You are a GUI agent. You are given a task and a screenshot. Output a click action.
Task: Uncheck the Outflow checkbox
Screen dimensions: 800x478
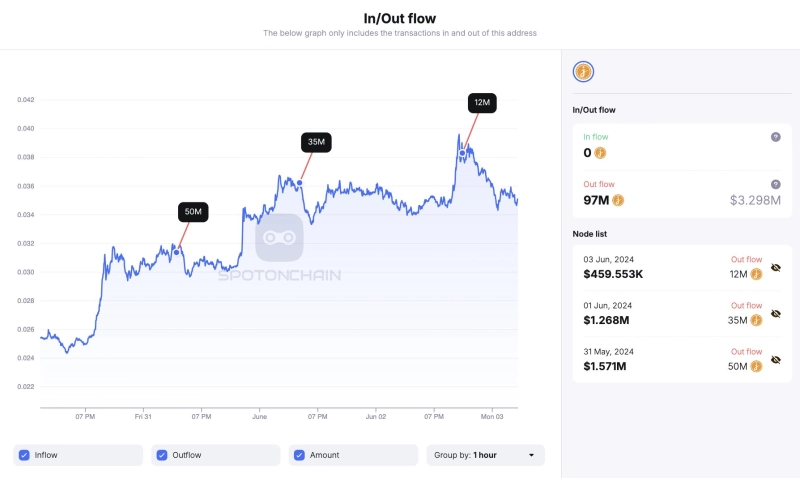(162, 455)
